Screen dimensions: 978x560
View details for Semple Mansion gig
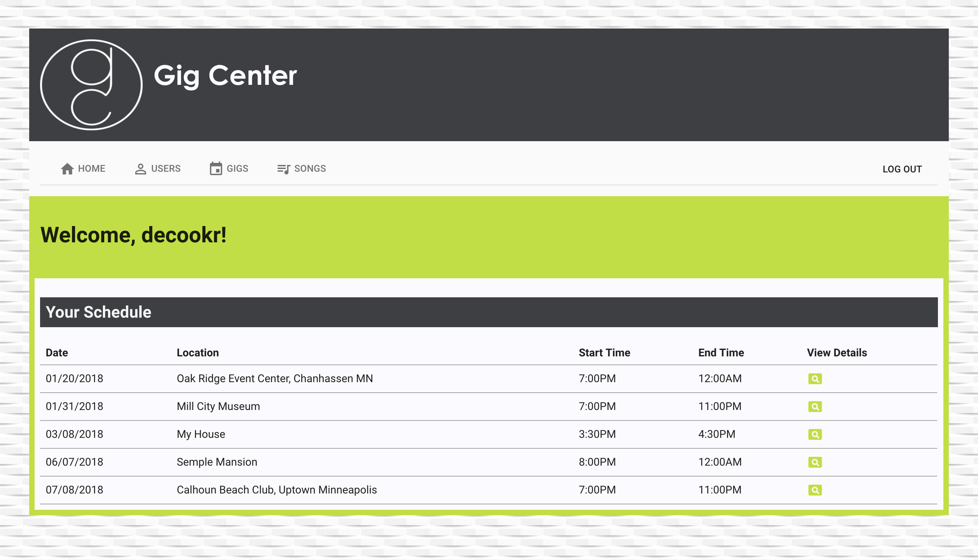(x=815, y=462)
